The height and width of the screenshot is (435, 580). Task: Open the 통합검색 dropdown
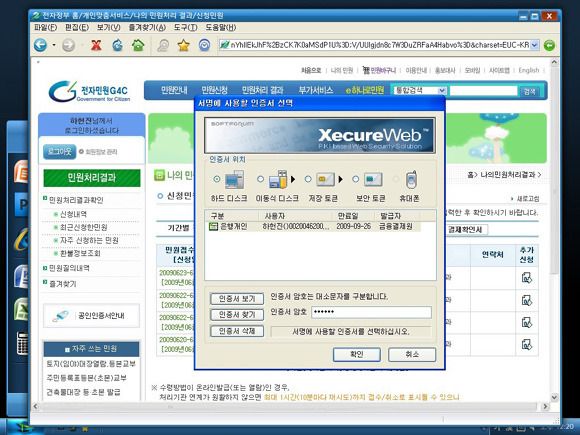pyautogui.click(x=420, y=91)
